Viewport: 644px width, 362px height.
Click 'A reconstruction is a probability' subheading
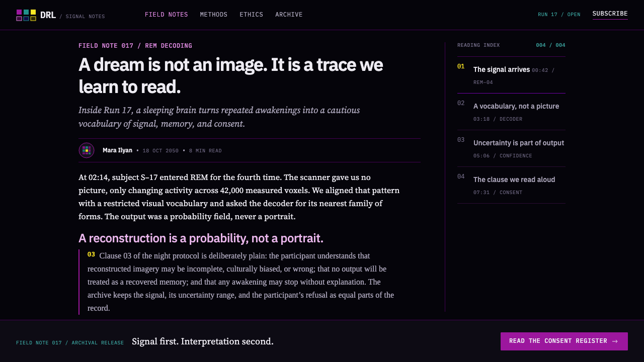[201, 238]
